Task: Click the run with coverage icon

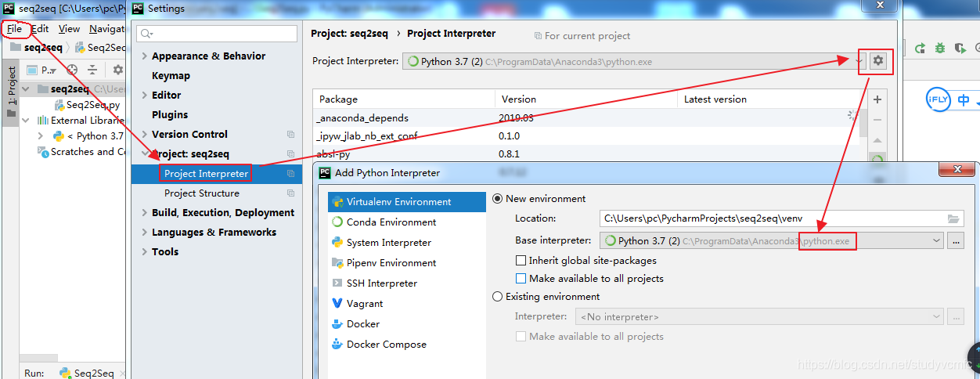Action: 960,49
